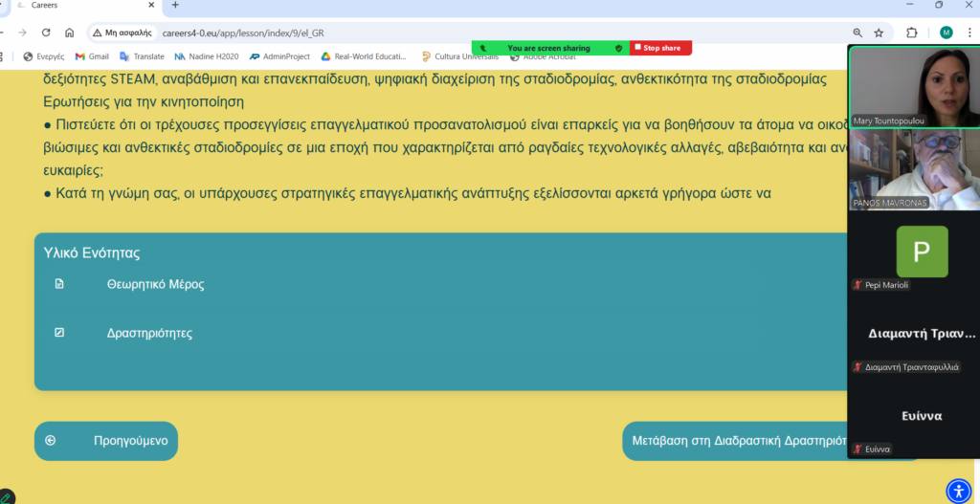Click the edit icon beside Δραστηριότητες
This screenshot has height=504, width=980.
tap(59, 333)
